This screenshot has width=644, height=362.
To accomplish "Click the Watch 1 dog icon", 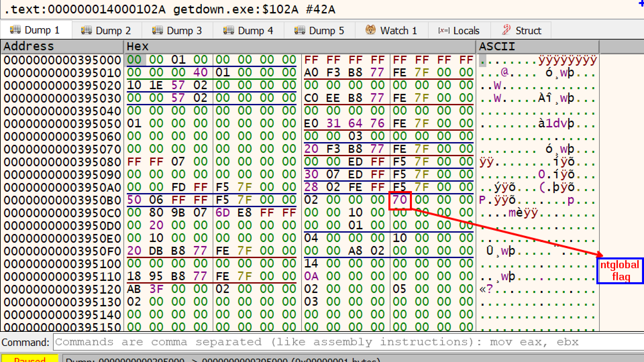I will pos(371,30).
